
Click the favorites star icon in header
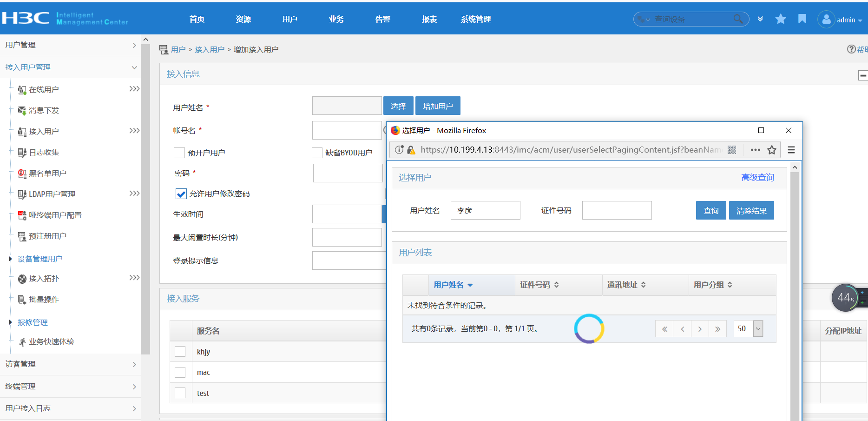click(x=781, y=19)
